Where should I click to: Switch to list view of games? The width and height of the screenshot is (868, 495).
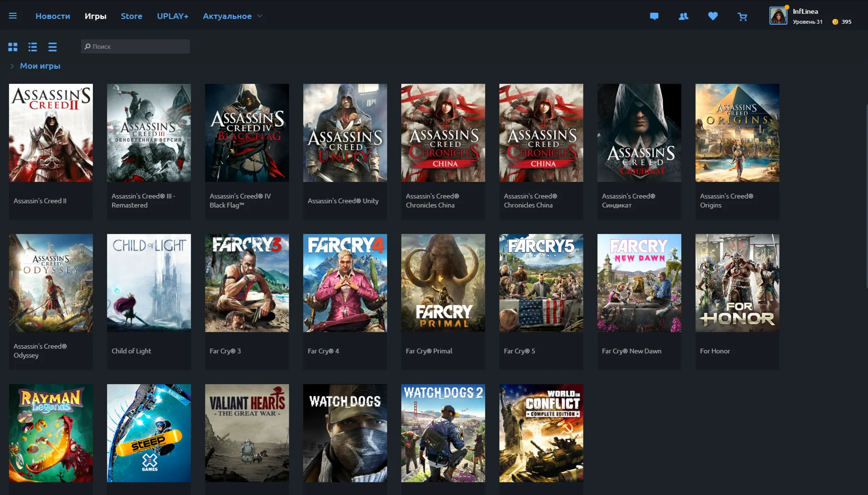click(x=32, y=47)
